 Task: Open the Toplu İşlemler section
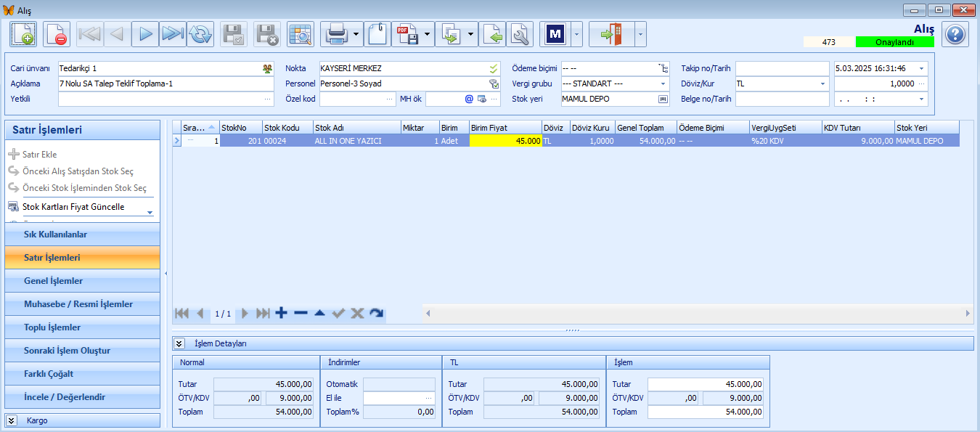click(82, 327)
